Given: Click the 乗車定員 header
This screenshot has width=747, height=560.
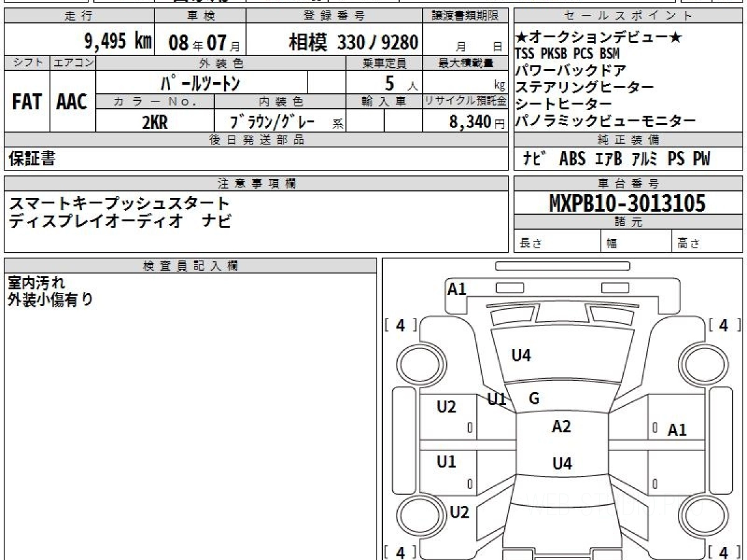Looking at the screenshot, I should [x=384, y=63].
